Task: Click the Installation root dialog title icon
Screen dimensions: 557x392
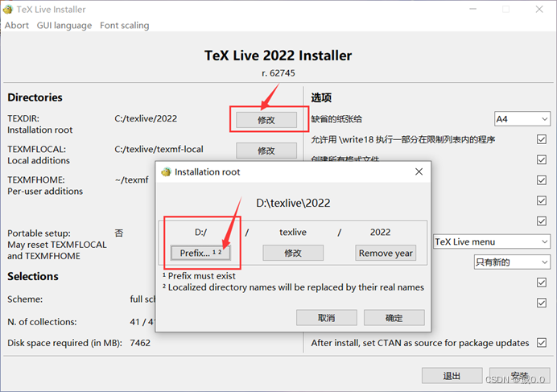Action: point(166,172)
